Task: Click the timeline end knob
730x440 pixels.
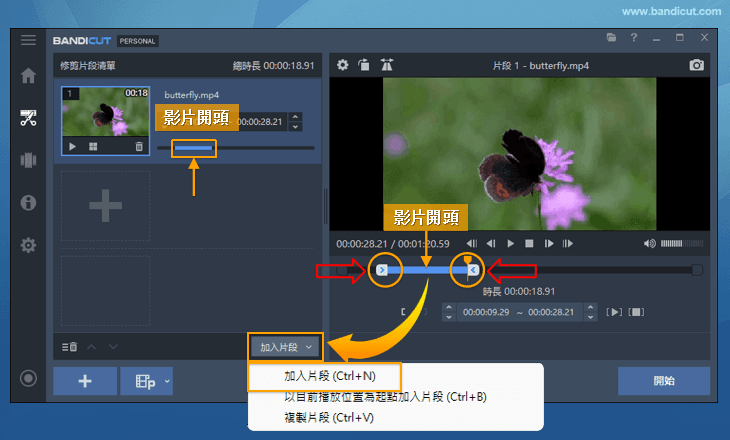Action: tap(697, 270)
